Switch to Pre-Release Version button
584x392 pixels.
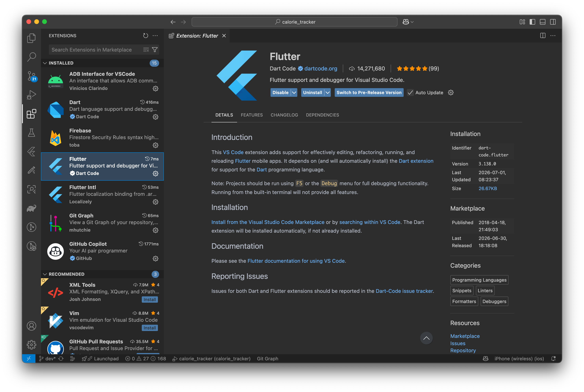pyautogui.click(x=369, y=92)
